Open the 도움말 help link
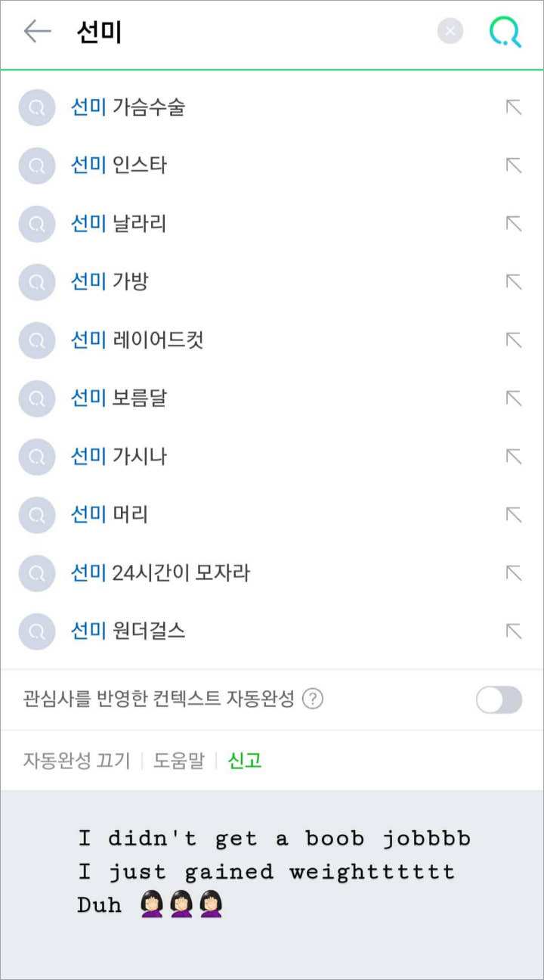The height and width of the screenshot is (980, 544). [x=179, y=761]
